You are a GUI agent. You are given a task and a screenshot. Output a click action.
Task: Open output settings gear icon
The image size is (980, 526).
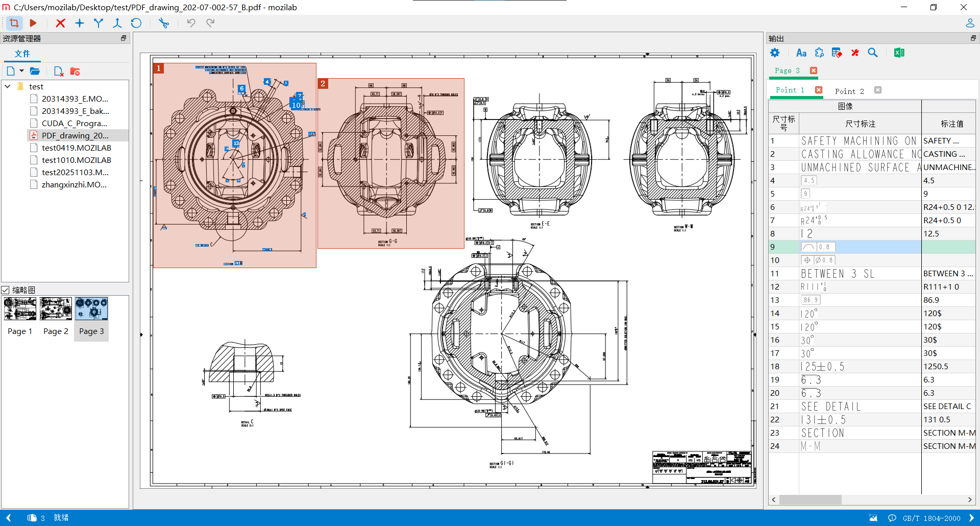tap(775, 53)
